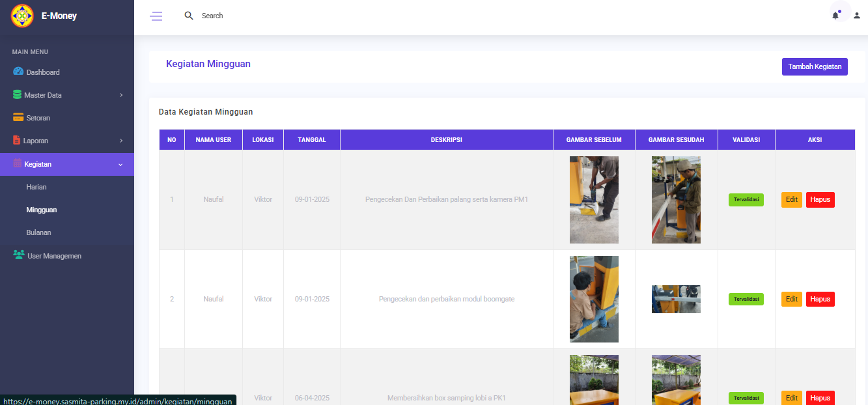
Task: Open the Bulanan submenu item
Action: [x=38, y=232]
